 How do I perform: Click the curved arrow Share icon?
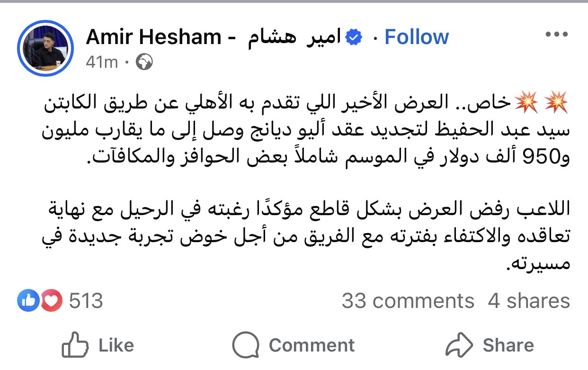459,345
